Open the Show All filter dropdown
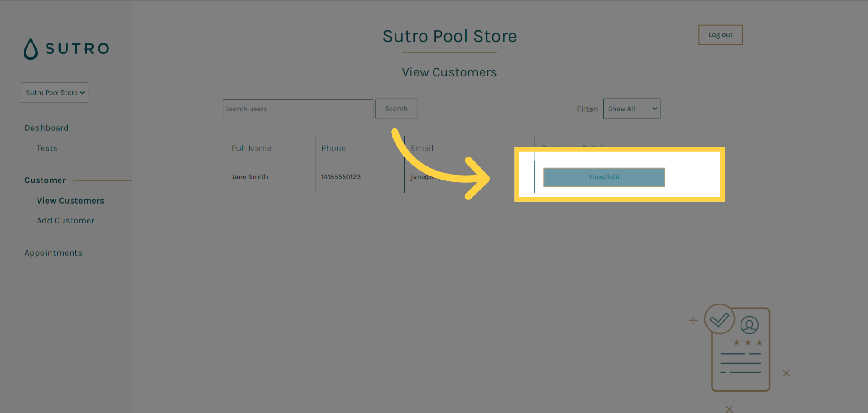The image size is (868, 413). pos(632,109)
